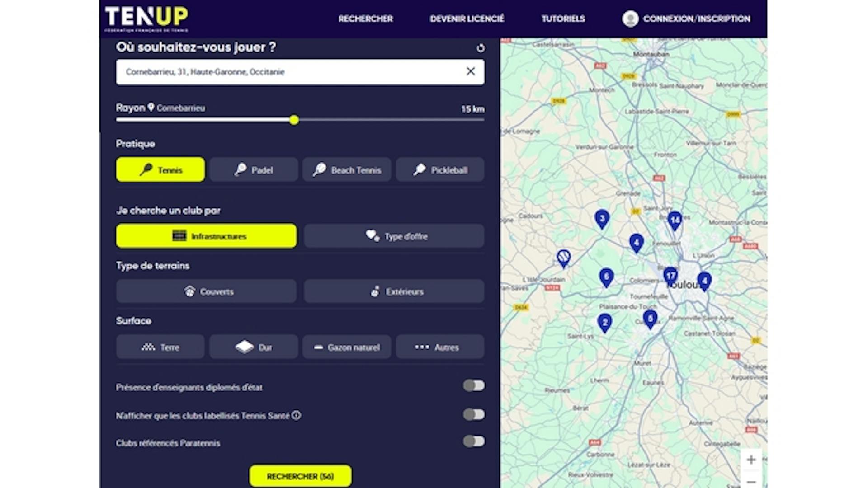Switch to the Type d'offre tab
The height and width of the screenshot is (488, 868).
[x=394, y=236]
